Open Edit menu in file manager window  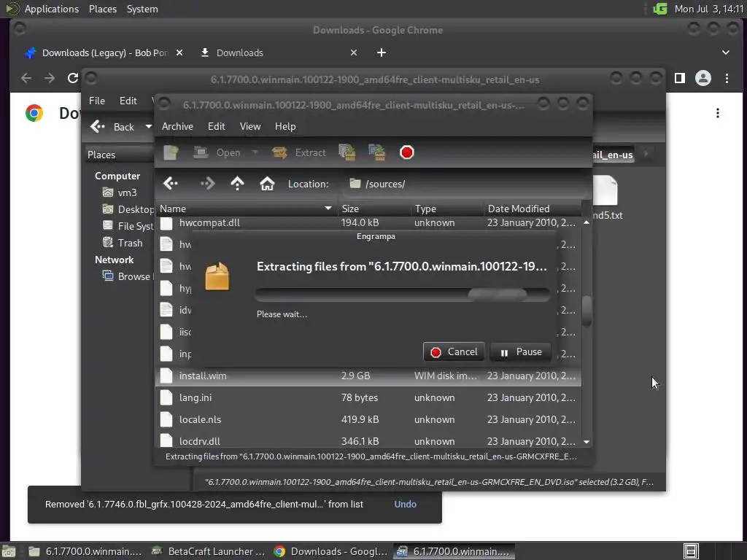(x=128, y=101)
